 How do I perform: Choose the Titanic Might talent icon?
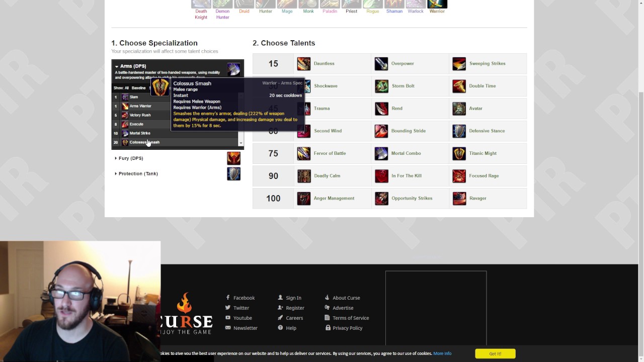coord(459,153)
